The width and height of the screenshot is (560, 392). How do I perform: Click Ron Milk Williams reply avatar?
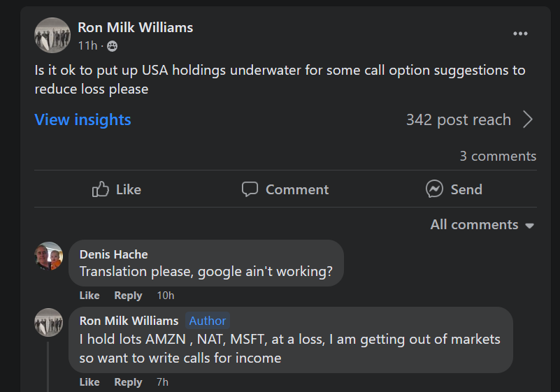click(49, 322)
